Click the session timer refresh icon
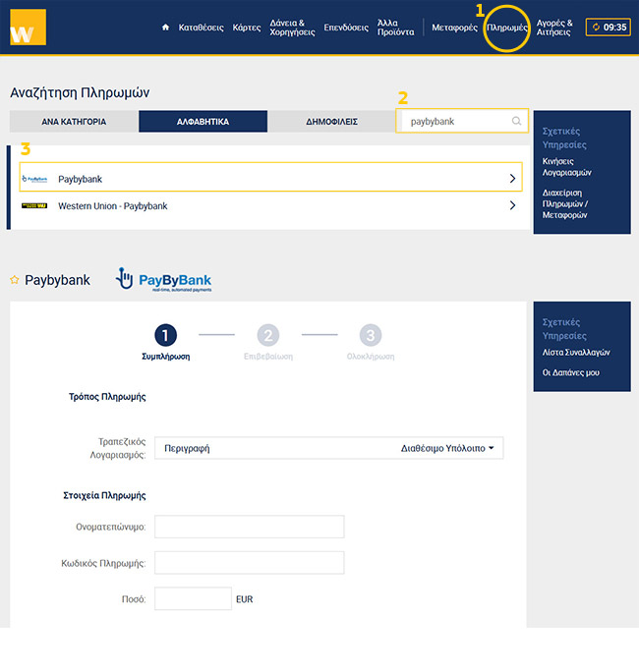Image resolution: width=639 pixels, height=672 pixels. click(596, 28)
